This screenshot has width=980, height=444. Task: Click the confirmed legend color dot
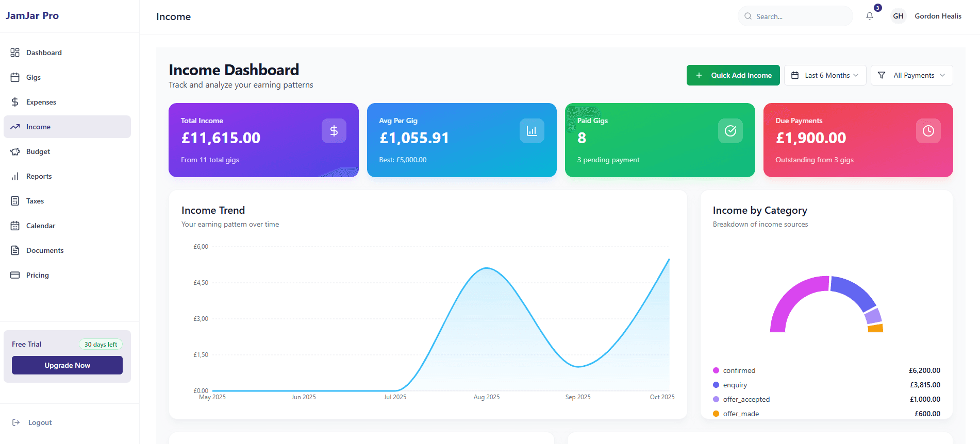point(716,370)
